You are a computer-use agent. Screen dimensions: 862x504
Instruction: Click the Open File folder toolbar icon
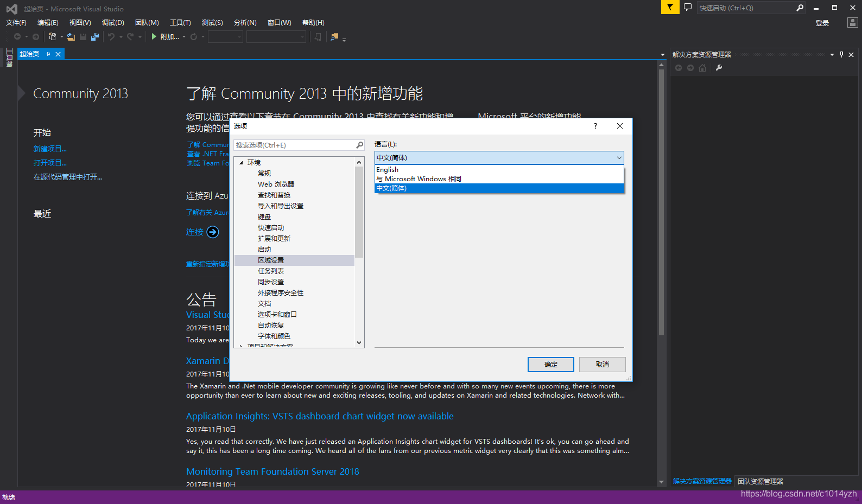(x=71, y=36)
